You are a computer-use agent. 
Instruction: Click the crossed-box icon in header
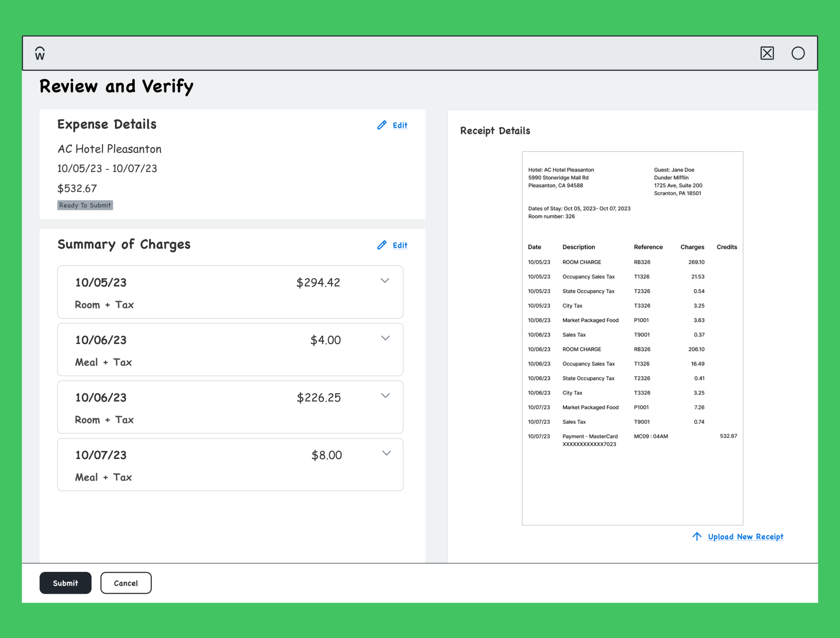767,53
